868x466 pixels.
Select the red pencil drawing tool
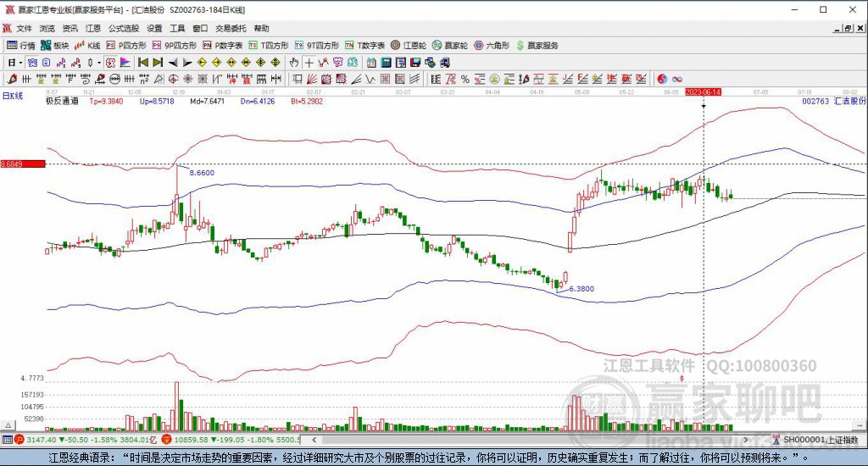(x=12, y=79)
